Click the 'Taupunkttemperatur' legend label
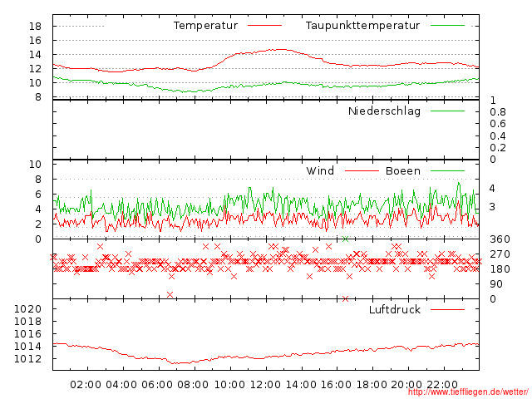532x399 pixels. tap(362, 26)
